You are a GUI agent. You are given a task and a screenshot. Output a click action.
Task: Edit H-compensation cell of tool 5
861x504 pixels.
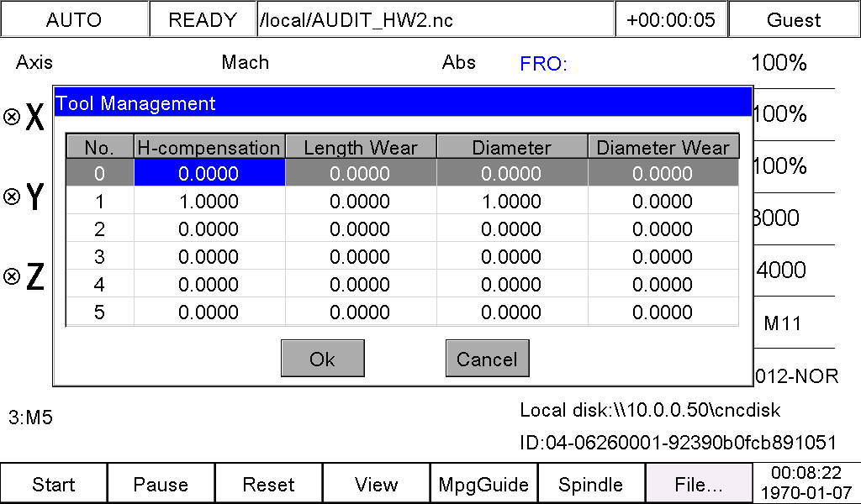click(x=209, y=312)
